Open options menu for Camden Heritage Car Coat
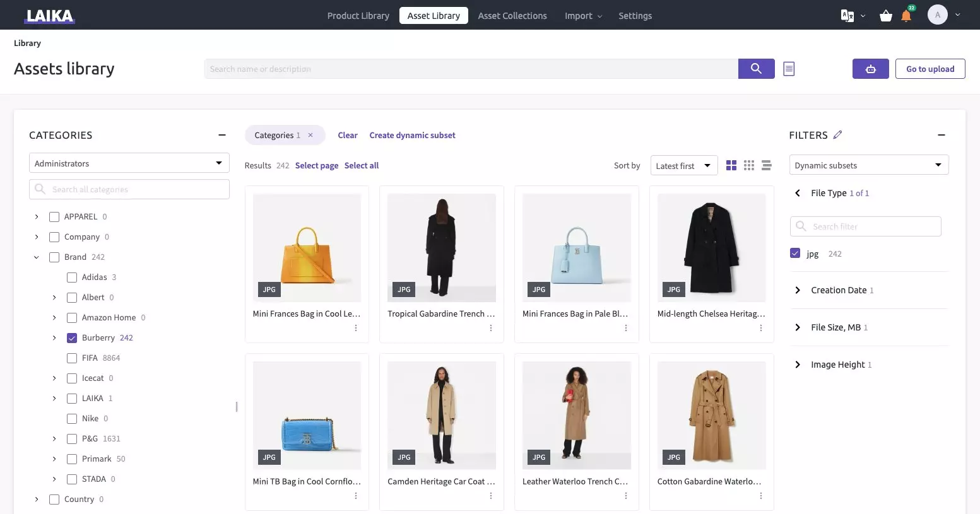The image size is (980, 514). point(491,496)
